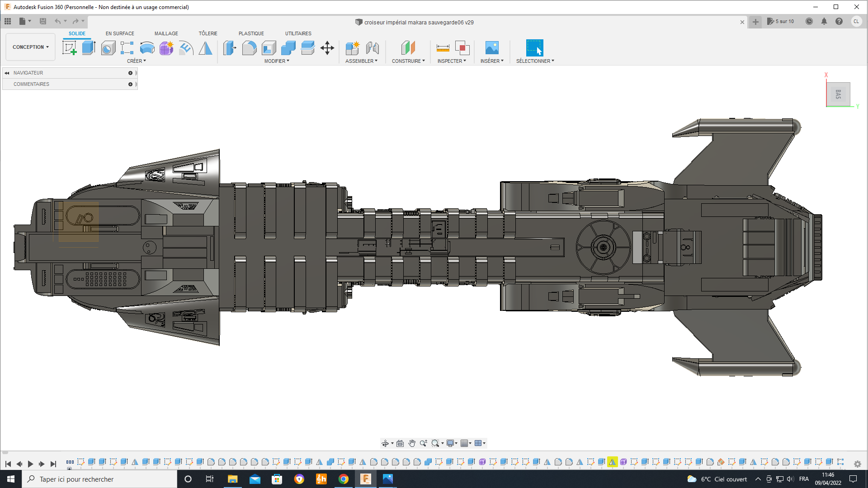Expand the Modifier dropdown menu

pyautogui.click(x=277, y=61)
